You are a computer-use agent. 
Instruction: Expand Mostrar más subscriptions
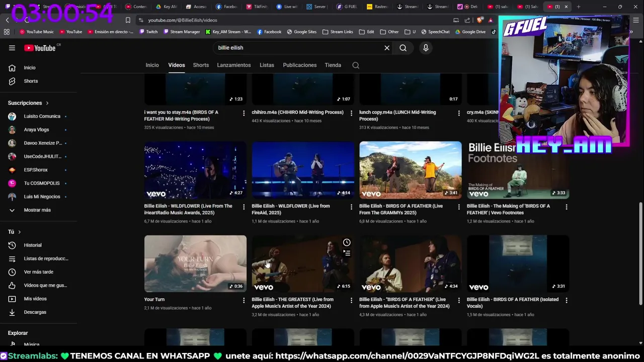click(37, 210)
